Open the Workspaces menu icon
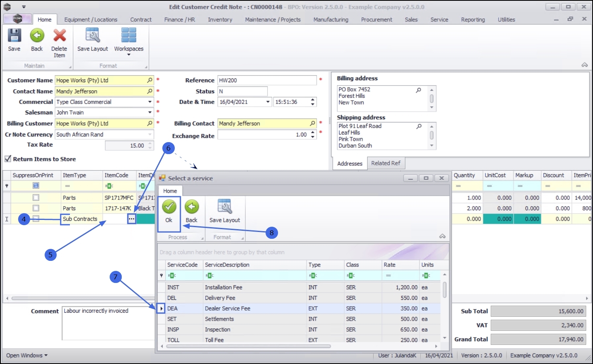This screenshot has height=364, width=593. [x=129, y=36]
